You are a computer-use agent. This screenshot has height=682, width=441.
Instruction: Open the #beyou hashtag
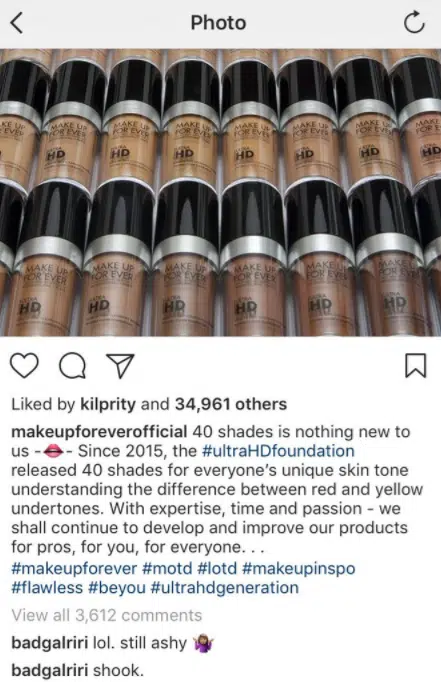point(117,588)
